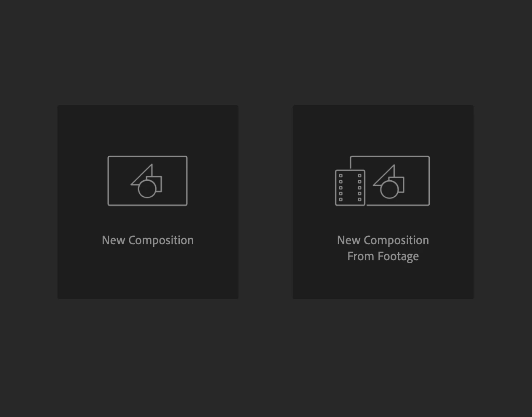Select the circle shape in New Composition icon

[147, 189]
